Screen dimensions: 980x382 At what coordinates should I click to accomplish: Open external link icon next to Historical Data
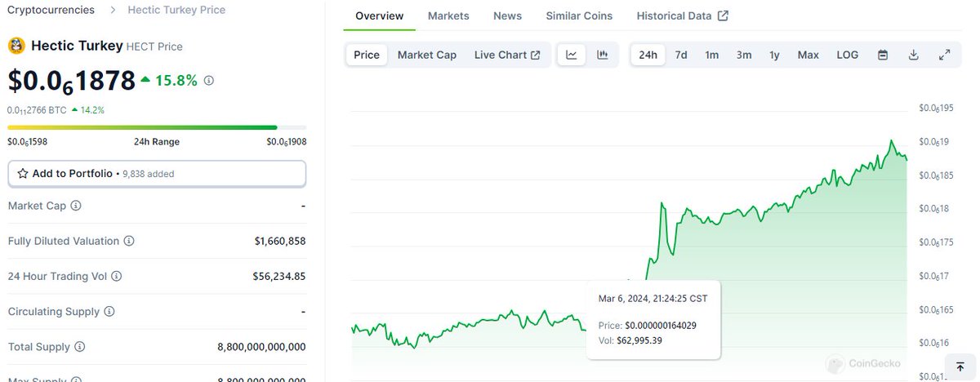[723, 16]
